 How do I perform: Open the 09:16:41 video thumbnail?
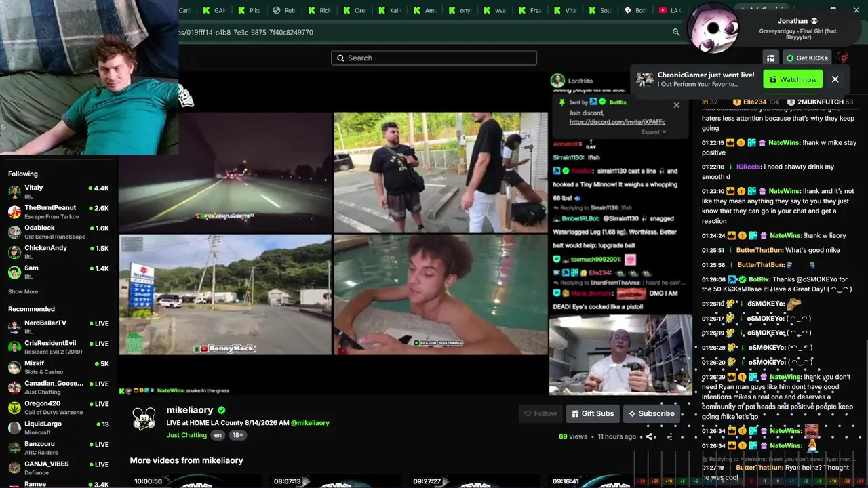[x=614, y=481]
